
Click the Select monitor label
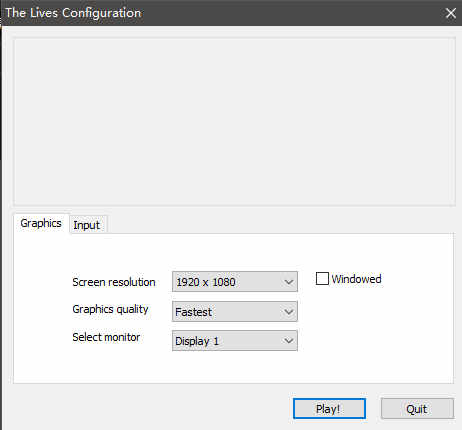point(106,337)
